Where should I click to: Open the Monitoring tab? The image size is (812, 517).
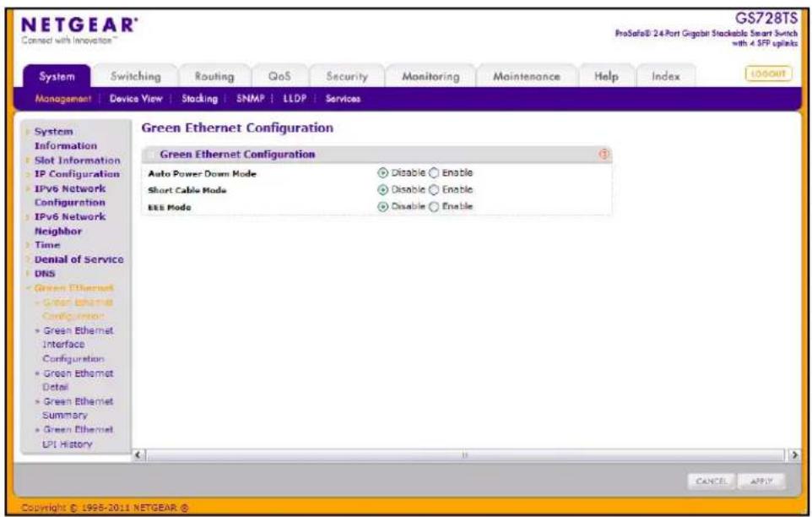[x=430, y=77]
